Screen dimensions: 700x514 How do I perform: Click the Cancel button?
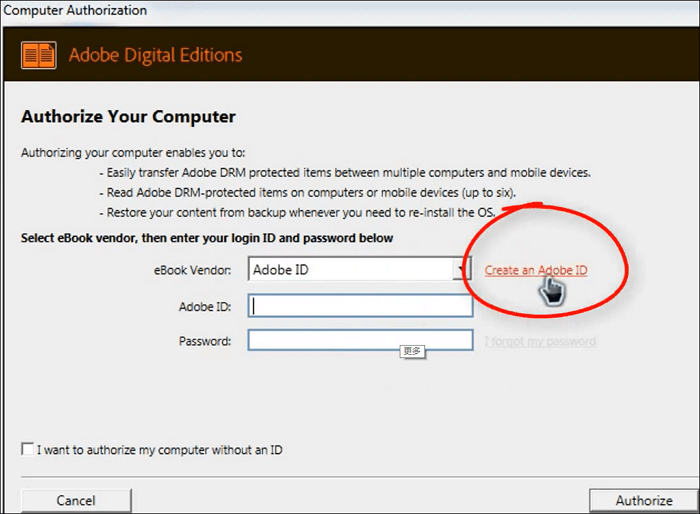76,501
